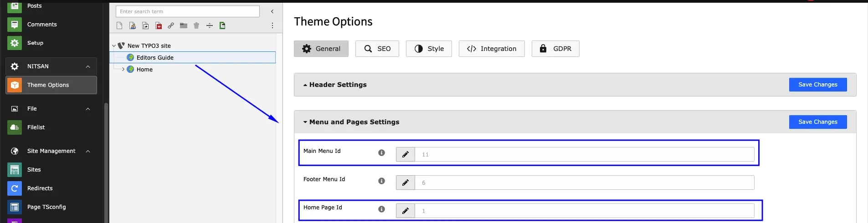This screenshot has width=868, height=223.
Task: Click the Footer Menu Id input field
Action: 585,182
